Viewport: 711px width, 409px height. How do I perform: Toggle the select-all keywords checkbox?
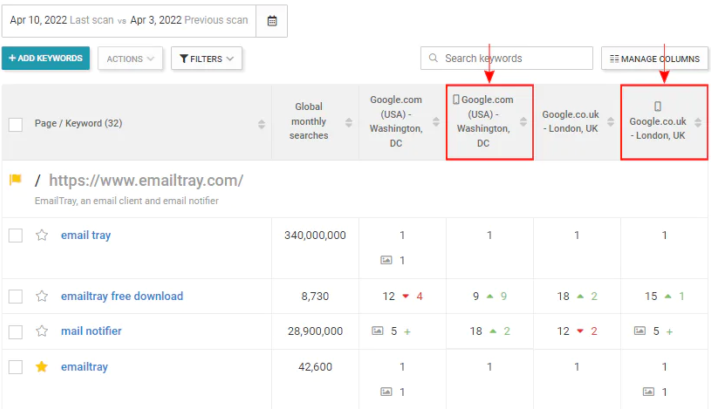click(15, 124)
